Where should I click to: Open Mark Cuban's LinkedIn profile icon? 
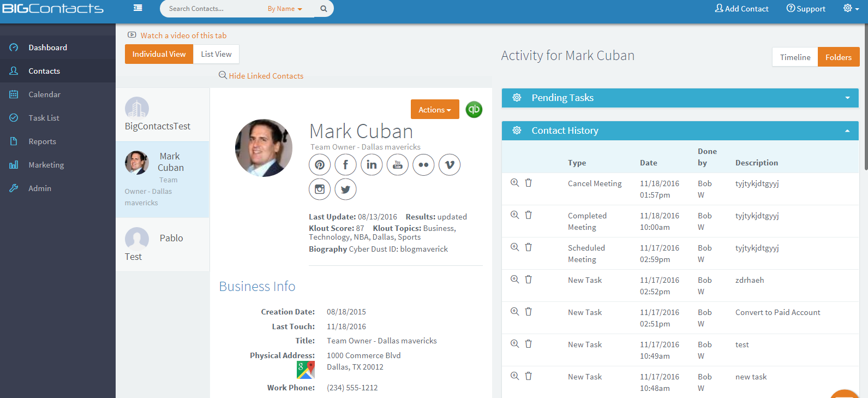pos(372,165)
